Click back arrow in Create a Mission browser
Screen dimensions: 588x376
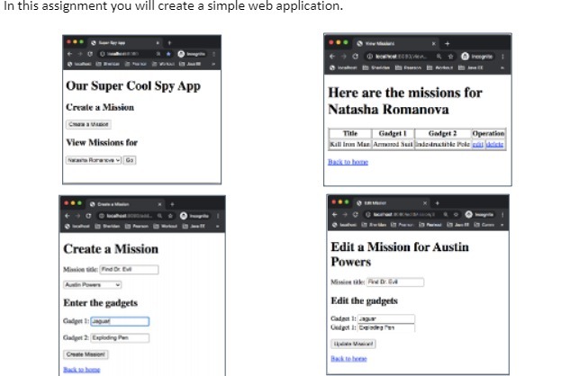pos(68,216)
